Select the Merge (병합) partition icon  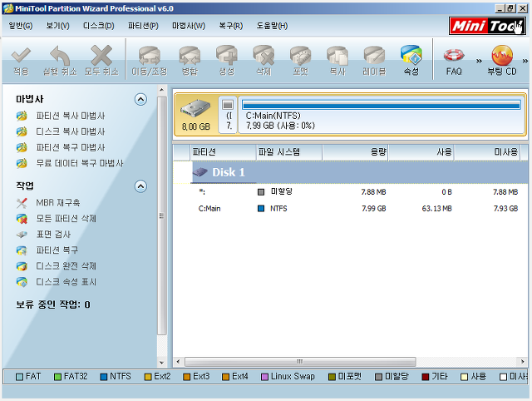(190, 56)
